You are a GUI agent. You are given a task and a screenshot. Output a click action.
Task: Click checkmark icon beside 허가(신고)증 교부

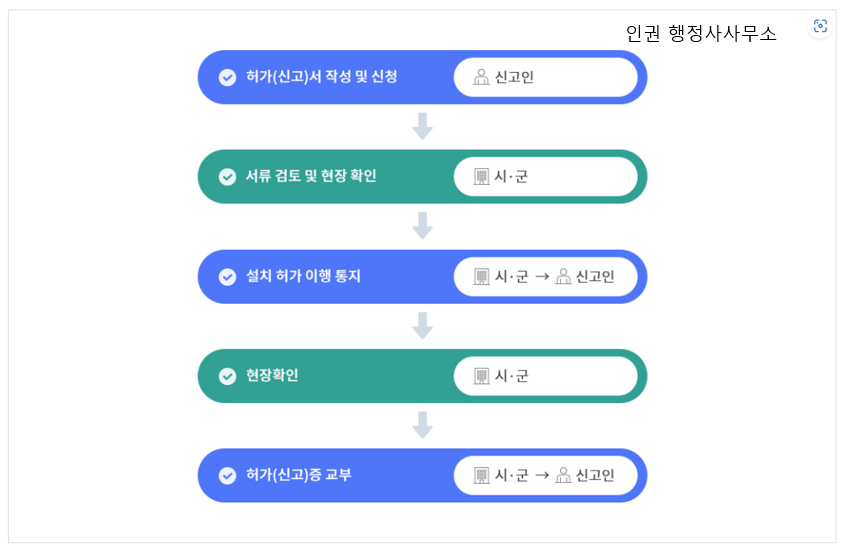pyautogui.click(x=227, y=475)
